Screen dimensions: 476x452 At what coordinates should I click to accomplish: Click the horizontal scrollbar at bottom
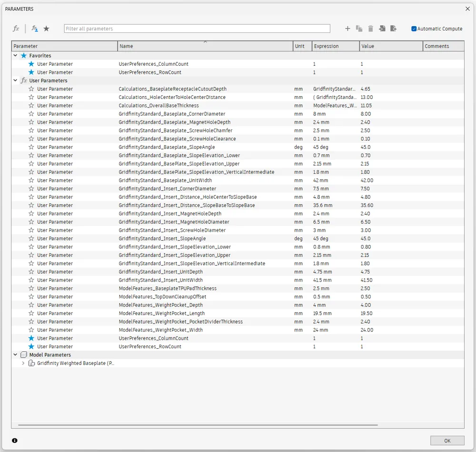tap(198, 425)
